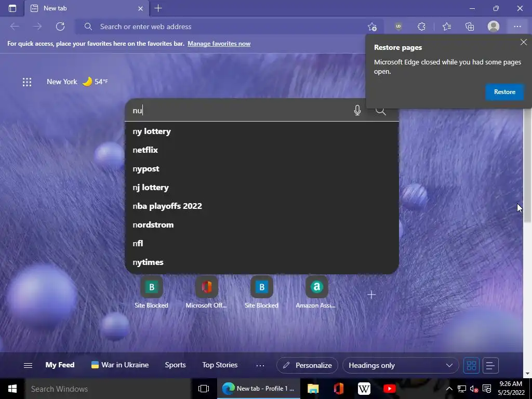Show more feed categories ellipsis

pyautogui.click(x=260, y=365)
